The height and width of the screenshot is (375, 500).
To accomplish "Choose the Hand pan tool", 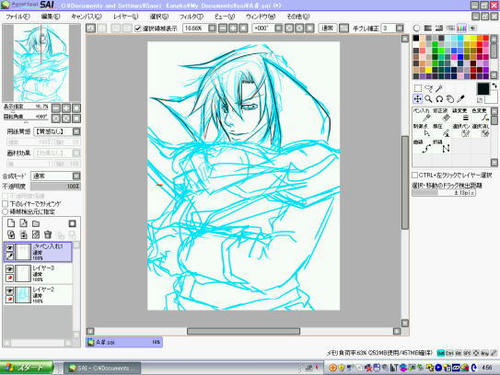I will pos(450,99).
